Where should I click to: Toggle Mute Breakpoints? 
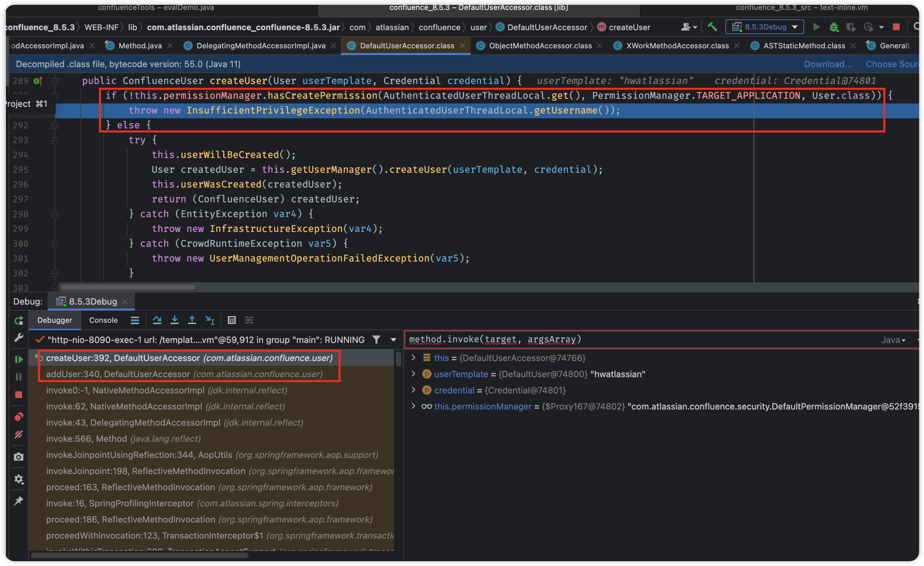19,434
